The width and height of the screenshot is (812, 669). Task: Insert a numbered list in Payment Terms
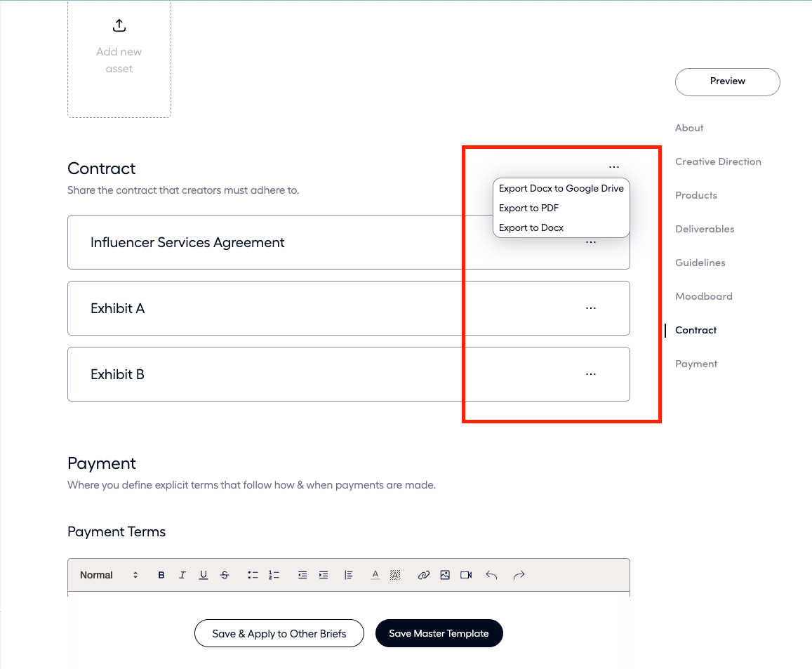[274, 575]
